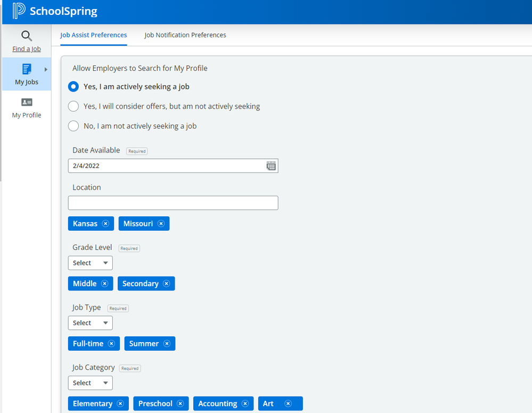The height and width of the screenshot is (413, 532).
Task: Click the Location input field
Action: tap(173, 203)
